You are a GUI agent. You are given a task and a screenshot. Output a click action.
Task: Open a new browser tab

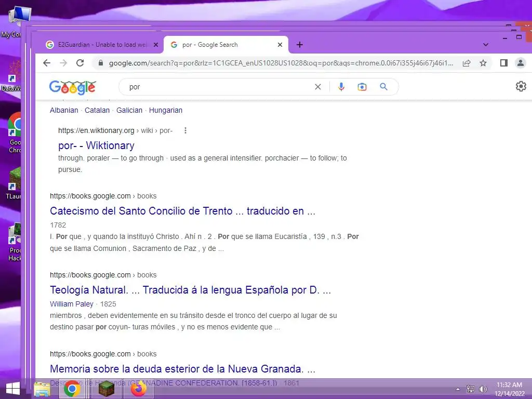300,45
